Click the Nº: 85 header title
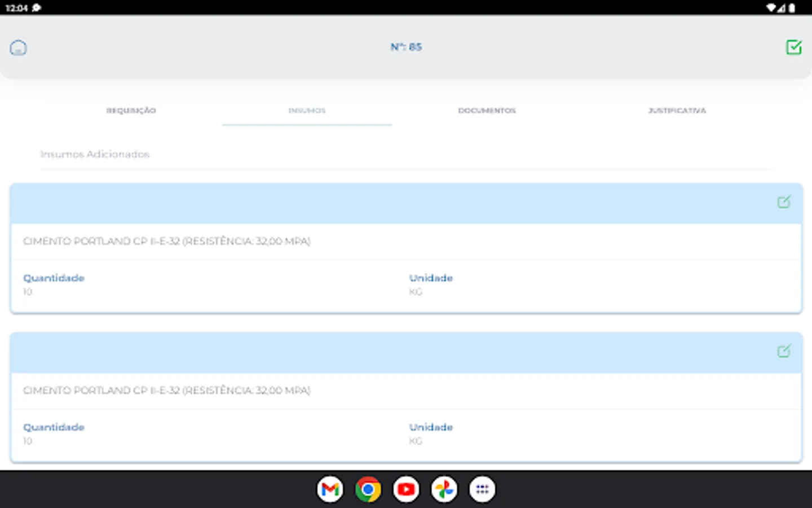This screenshot has height=508, width=812. pyautogui.click(x=406, y=47)
